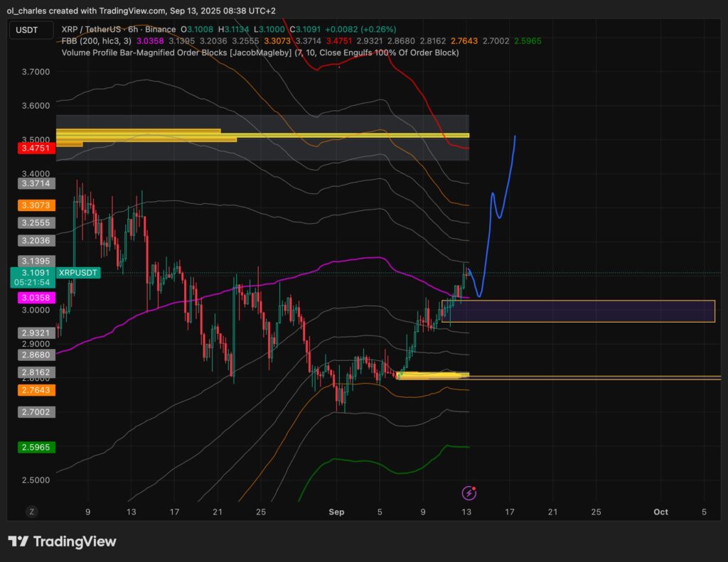
Task: Click the magenta 3.0358 price level label
Action: (x=36, y=298)
